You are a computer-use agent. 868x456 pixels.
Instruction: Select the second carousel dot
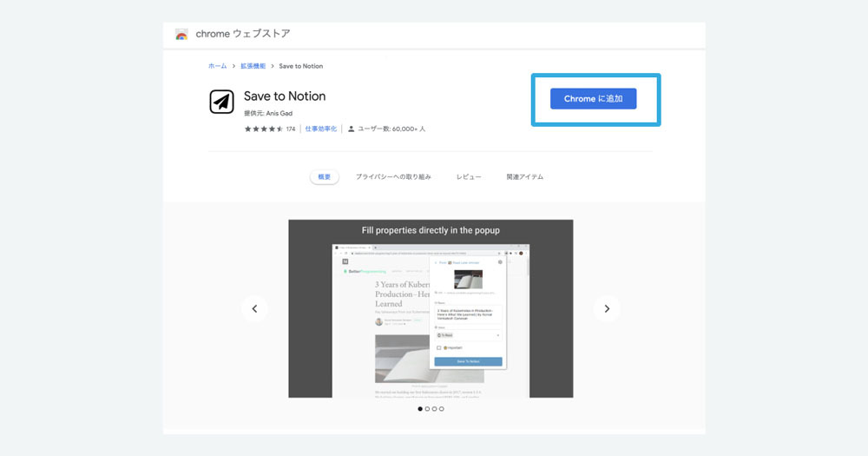point(427,409)
